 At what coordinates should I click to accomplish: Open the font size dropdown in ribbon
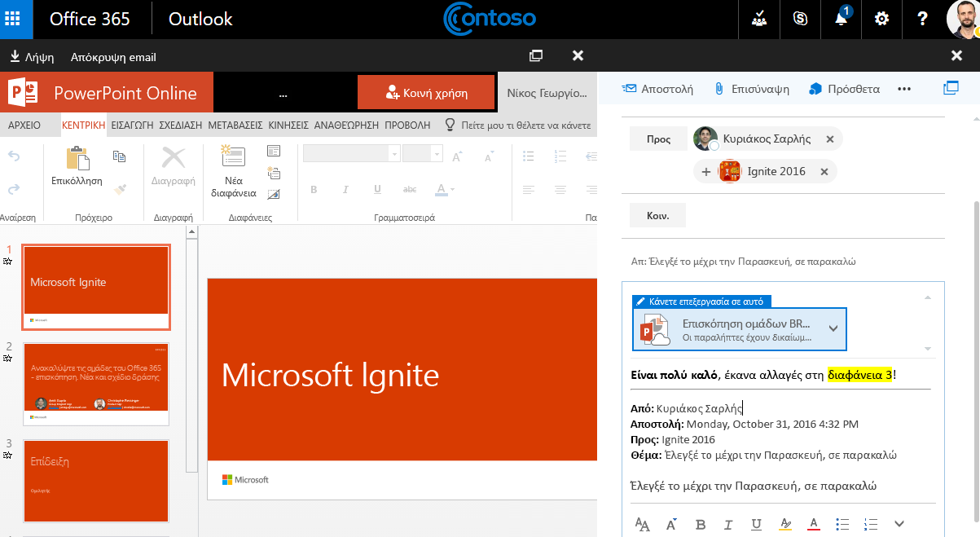coord(437,153)
